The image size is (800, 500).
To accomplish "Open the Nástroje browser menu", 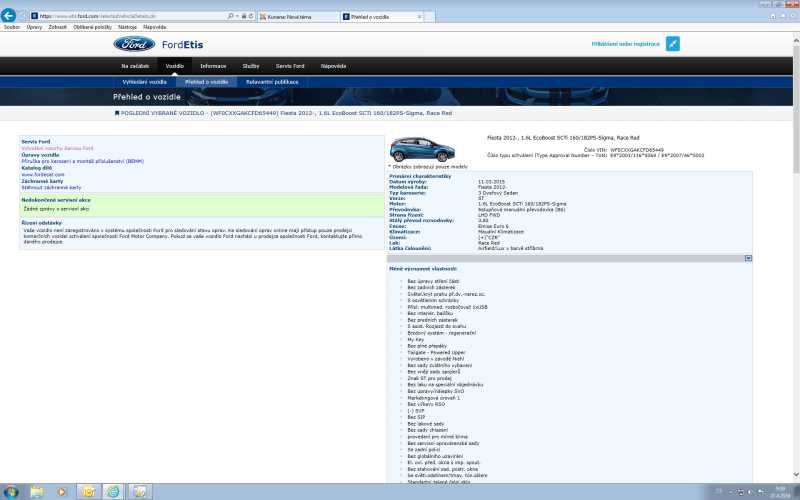I will click(127, 27).
